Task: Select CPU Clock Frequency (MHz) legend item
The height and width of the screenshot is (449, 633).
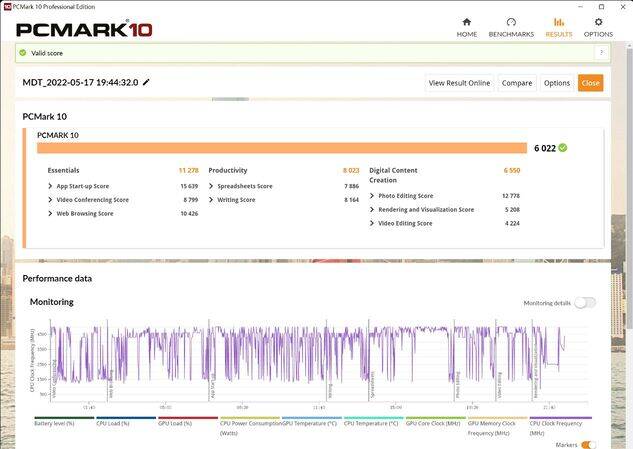Action: [560, 426]
